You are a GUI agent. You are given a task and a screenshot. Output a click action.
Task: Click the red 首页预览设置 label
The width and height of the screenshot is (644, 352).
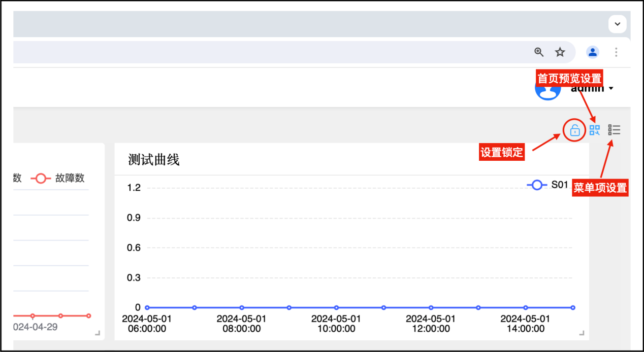[x=569, y=79]
